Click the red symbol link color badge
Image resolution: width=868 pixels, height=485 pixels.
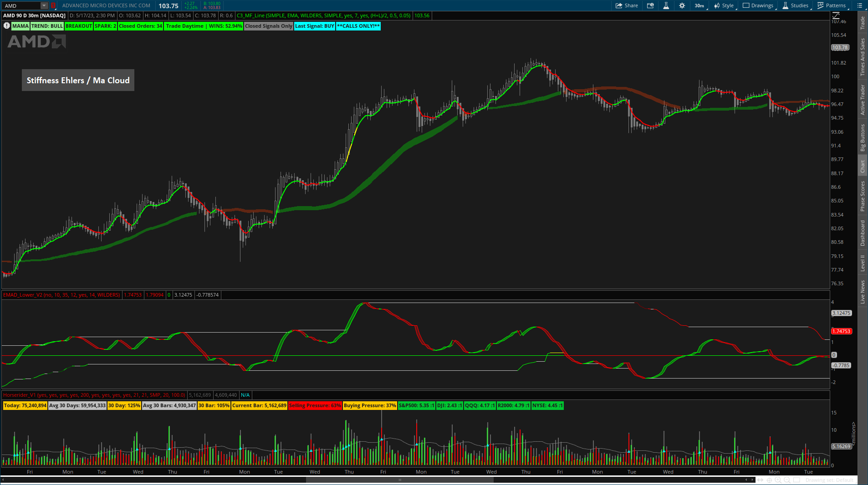[53, 5]
